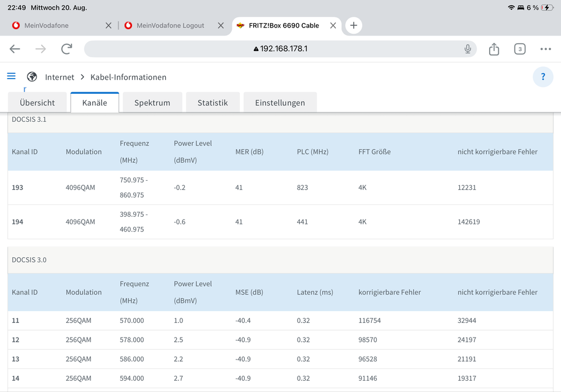Tap the browser back arrow
This screenshot has height=392, width=561.
(x=15, y=49)
